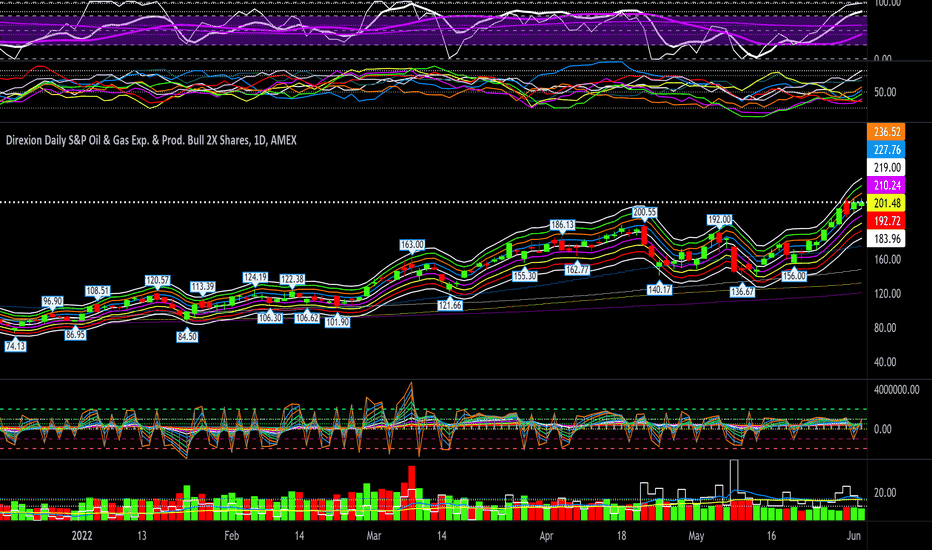Screen dimensions: 932x550
Task: Select the 192.00 pivot high label
Action: coord(719,219)
